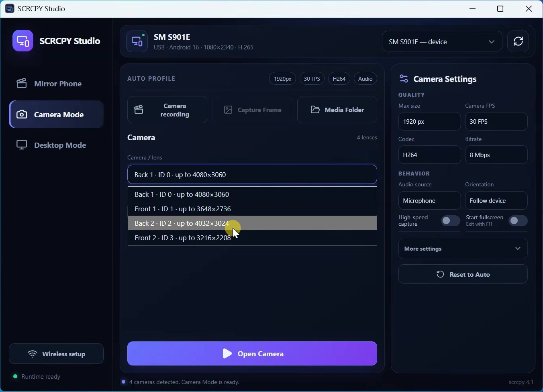Click the Camera recording button
Image resolution: width=543 pixels, height=392 pixels.
pos(167,110)
